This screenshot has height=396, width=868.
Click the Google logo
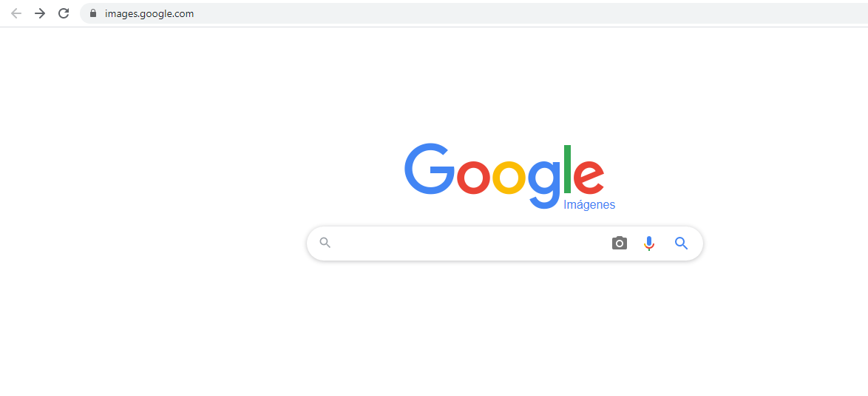[504, 176]
